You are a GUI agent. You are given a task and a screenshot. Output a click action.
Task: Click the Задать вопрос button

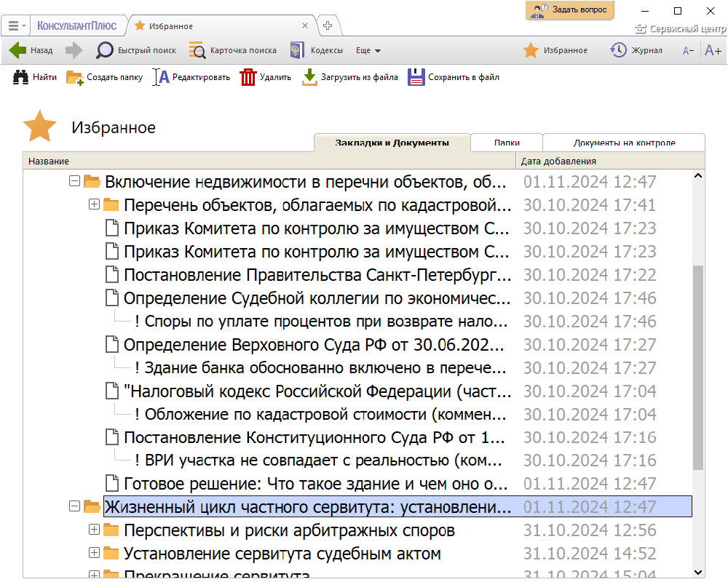[x=570, y=10]
